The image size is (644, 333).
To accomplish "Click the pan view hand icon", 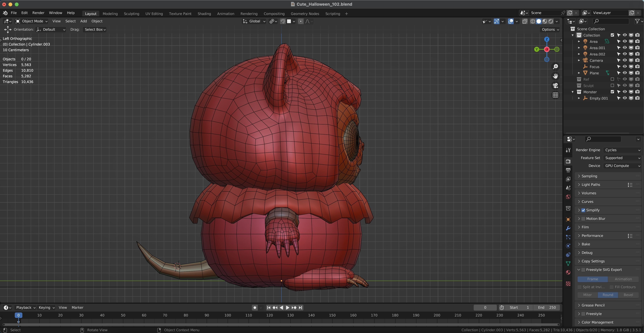I will point(555,76).
